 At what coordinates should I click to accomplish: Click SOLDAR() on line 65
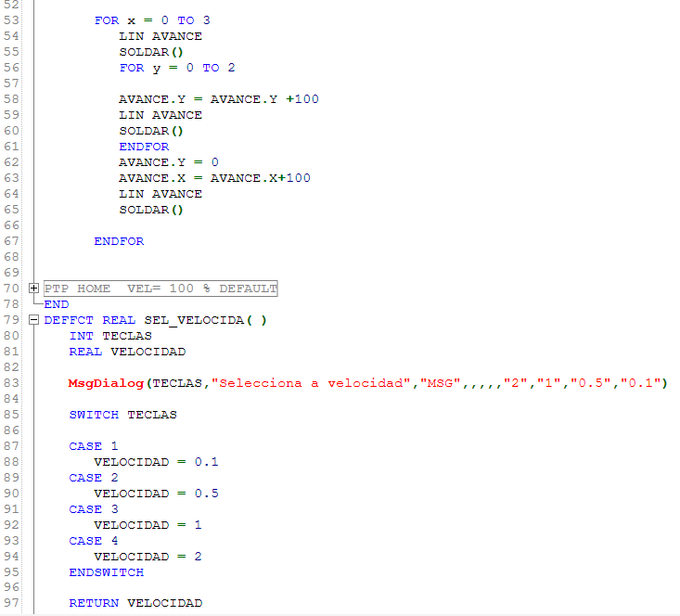[x=151, y=210]
